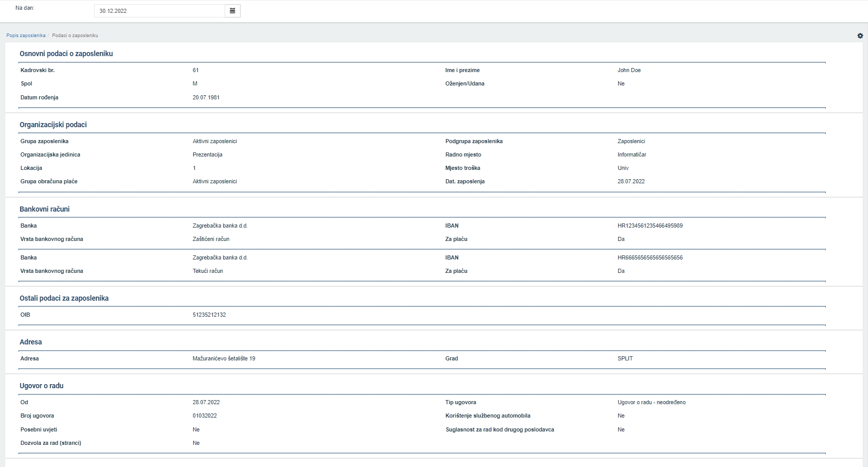Click the OIB label
The width and height of the screenshot is (868, 467).
point(25,315)
